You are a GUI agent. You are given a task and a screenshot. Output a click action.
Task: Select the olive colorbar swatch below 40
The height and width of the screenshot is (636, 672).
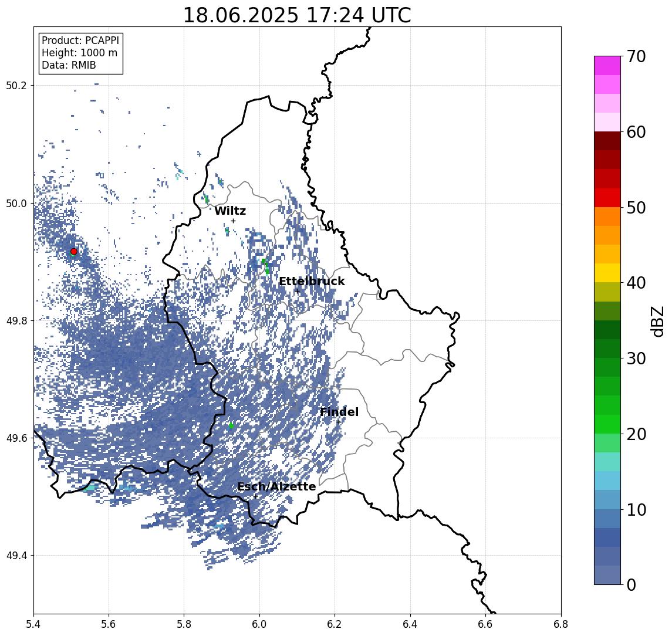click(607, 292)
